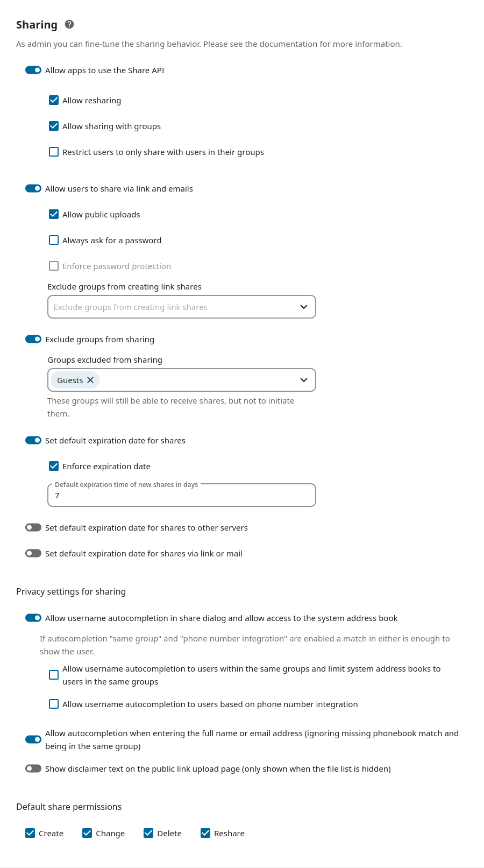The height and width of the screenshot is (868, 484).
Task: Check Always ask for a password
Action: click(x=54, y=240)
